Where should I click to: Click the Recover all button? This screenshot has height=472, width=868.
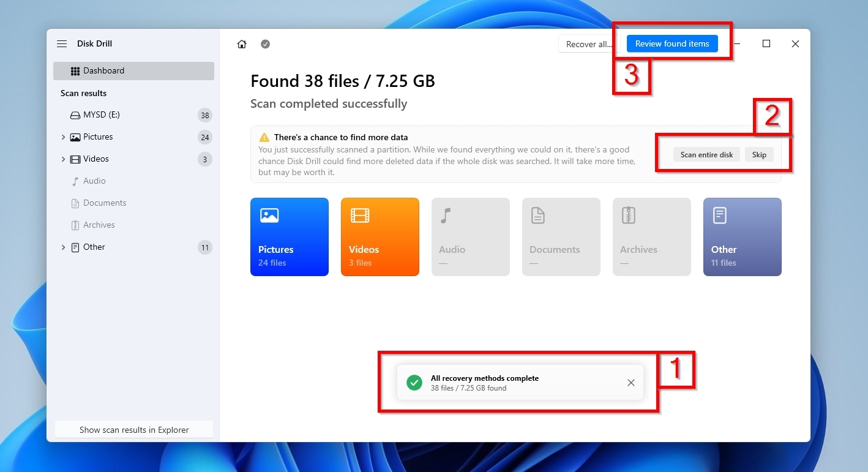(589, 44)
